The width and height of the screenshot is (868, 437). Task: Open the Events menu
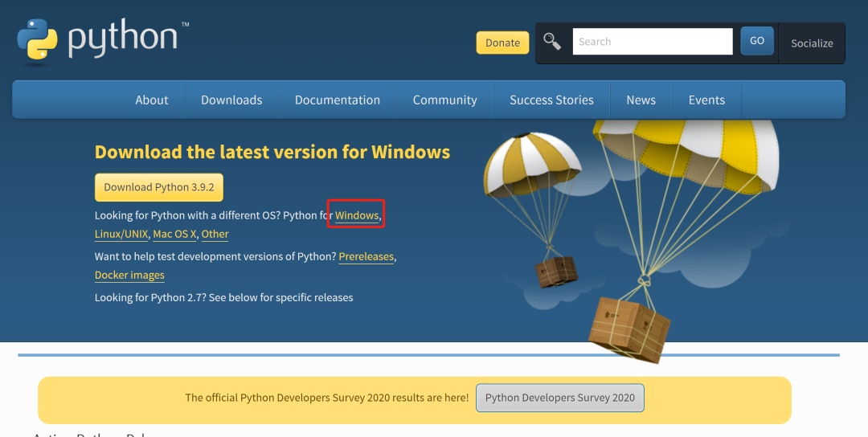[706, 100]
